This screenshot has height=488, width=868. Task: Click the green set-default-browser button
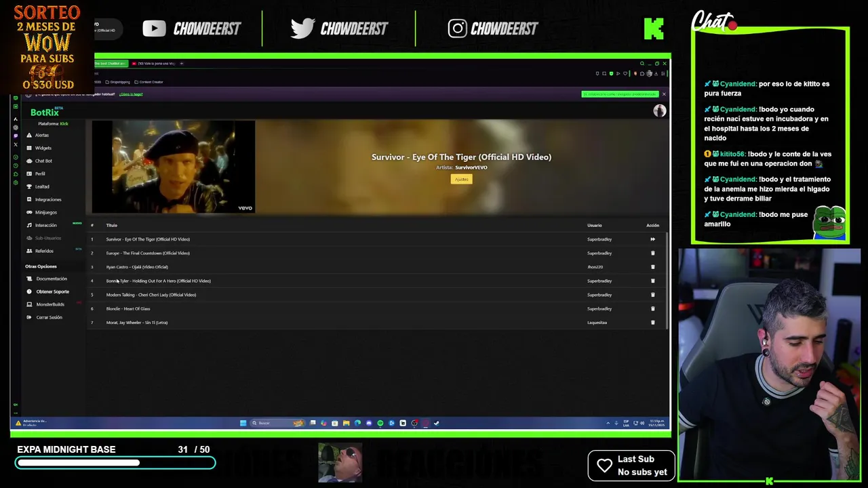[620, 94]
